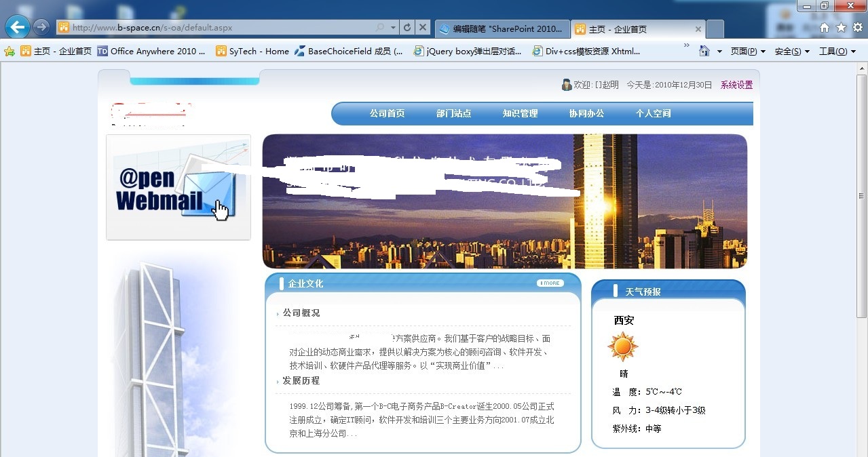Open the Tools gear icon
This screenshot has width=868, height=457.
(x=858, y=28)
